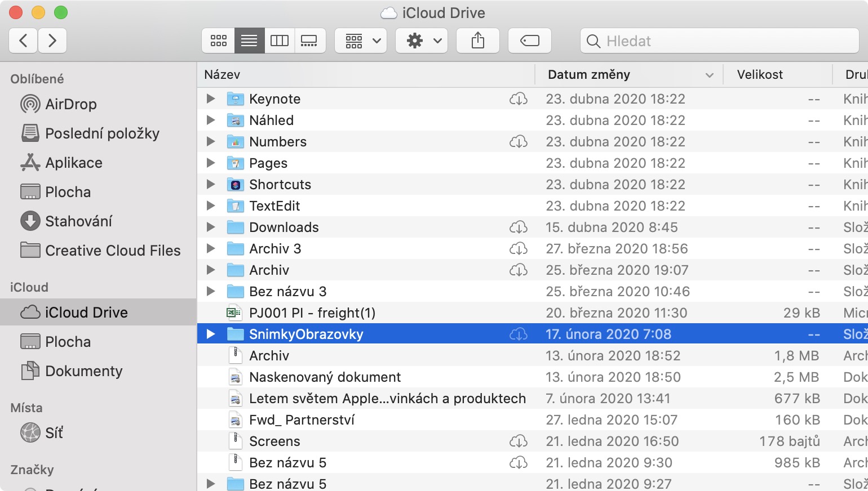Image resolution: width=868 pixels, height=491 pixels.
Task: Expand the Náhled folder
Action: pos(211,120)
